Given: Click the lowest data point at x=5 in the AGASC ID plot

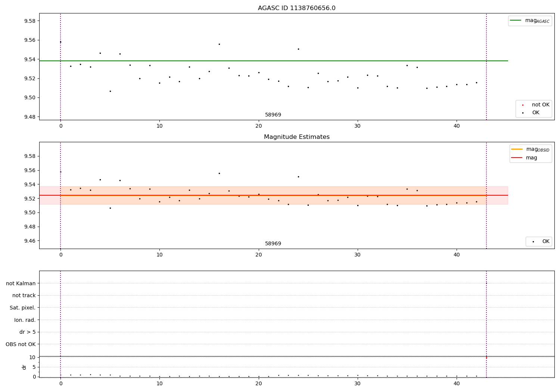Looking at the screenshot, I should (110, 91).
